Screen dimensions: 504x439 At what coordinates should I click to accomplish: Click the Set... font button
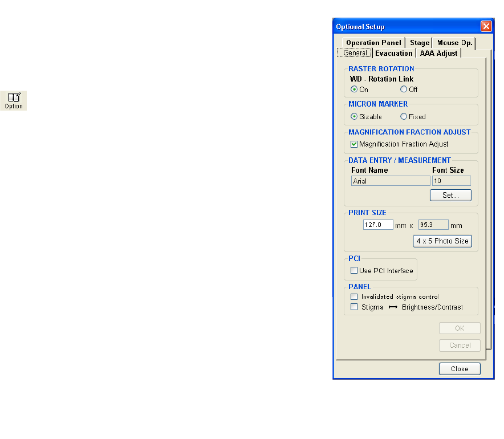(450, 196)
